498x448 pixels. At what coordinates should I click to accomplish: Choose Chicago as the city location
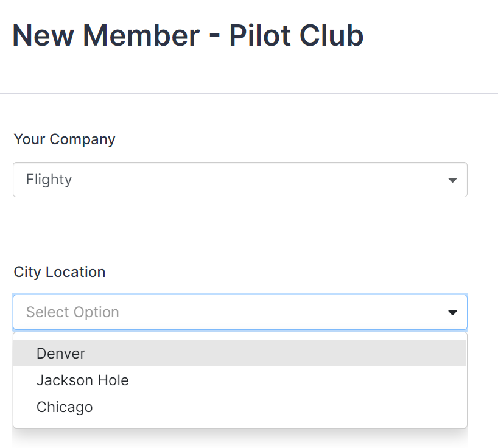tap(64, 407)
